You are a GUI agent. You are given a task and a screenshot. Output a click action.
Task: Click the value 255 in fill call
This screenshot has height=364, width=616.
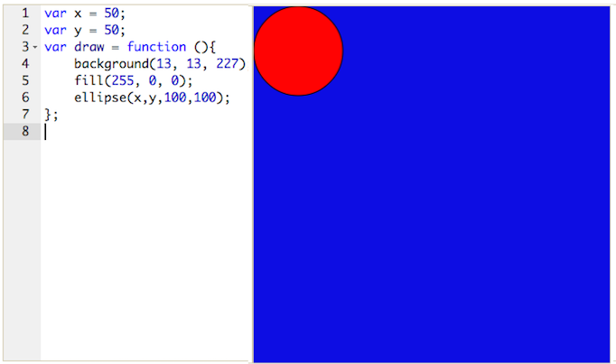pos(123,80)
